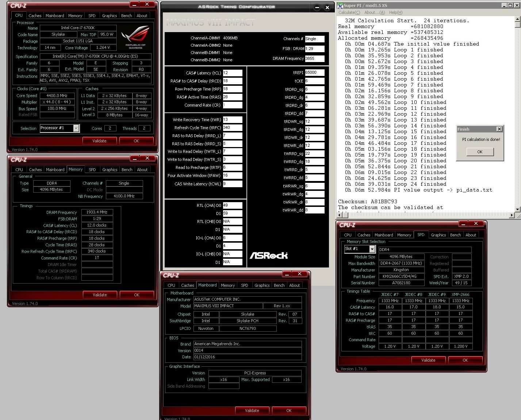Click Validate in the CPU tab window
This screenshot has width=521, height=420.
(x=99, y=141)
